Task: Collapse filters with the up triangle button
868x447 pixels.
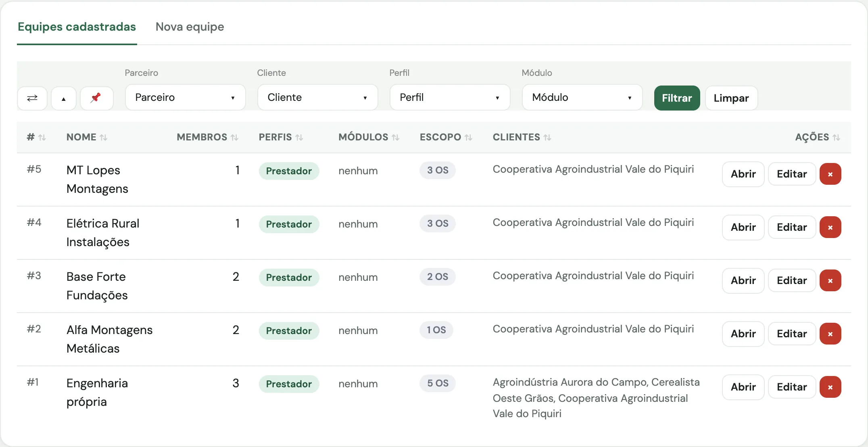Action: click(x=64, y=98)
